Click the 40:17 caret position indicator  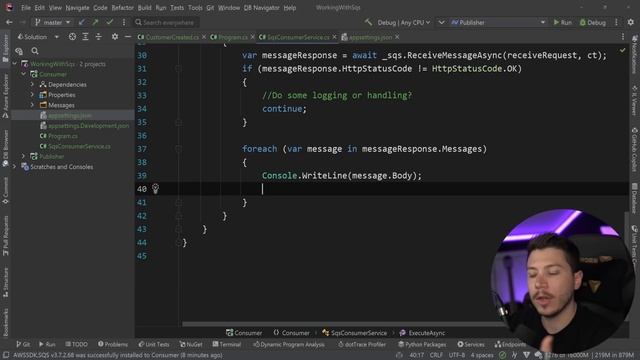pyautogui.click(x=416, y=356)
